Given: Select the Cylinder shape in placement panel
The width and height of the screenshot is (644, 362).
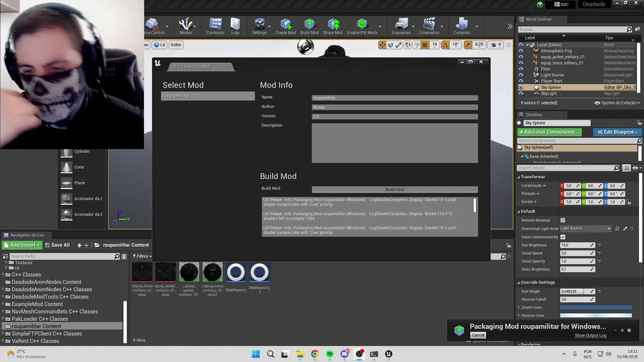Looking at the screenshot, I should [82, 151].
